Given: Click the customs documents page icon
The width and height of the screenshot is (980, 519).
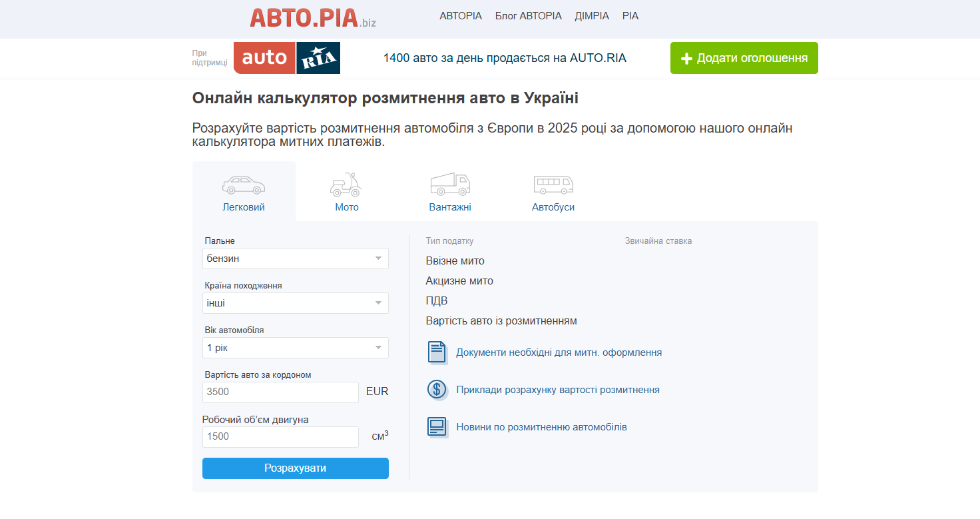Looking at the screenshot, I should pos(437,352).
